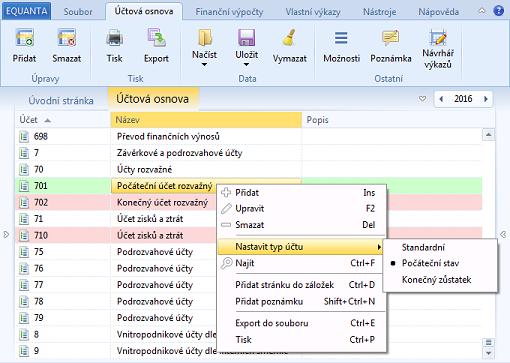Sort by the Účet column header

click(x=63, y=120)
